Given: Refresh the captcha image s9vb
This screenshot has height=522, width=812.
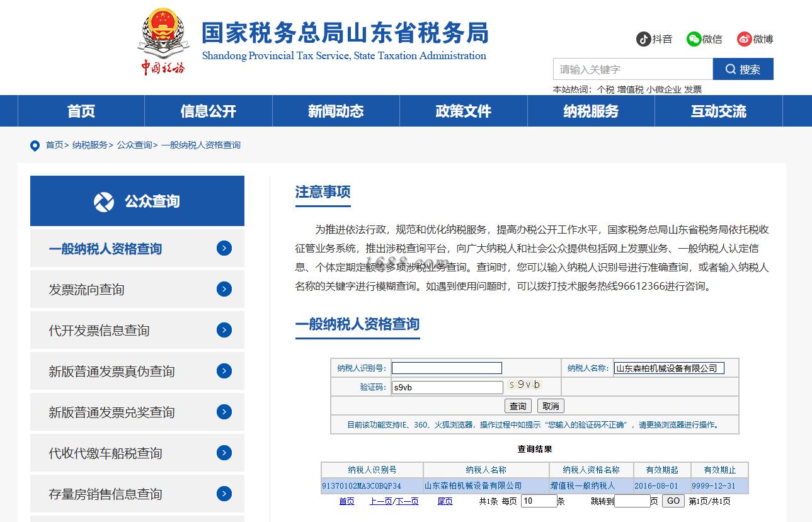Looking at the screenshot, I should [525, 385].
